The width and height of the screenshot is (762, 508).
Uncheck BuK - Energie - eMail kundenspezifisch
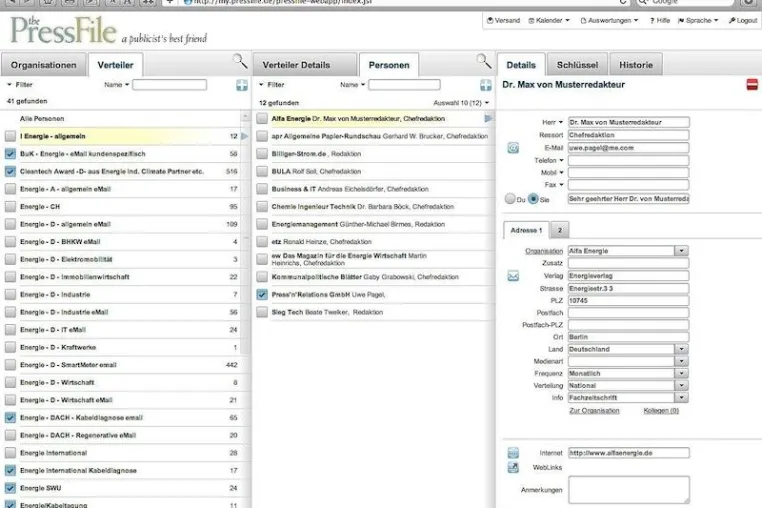tap(10, 154)
